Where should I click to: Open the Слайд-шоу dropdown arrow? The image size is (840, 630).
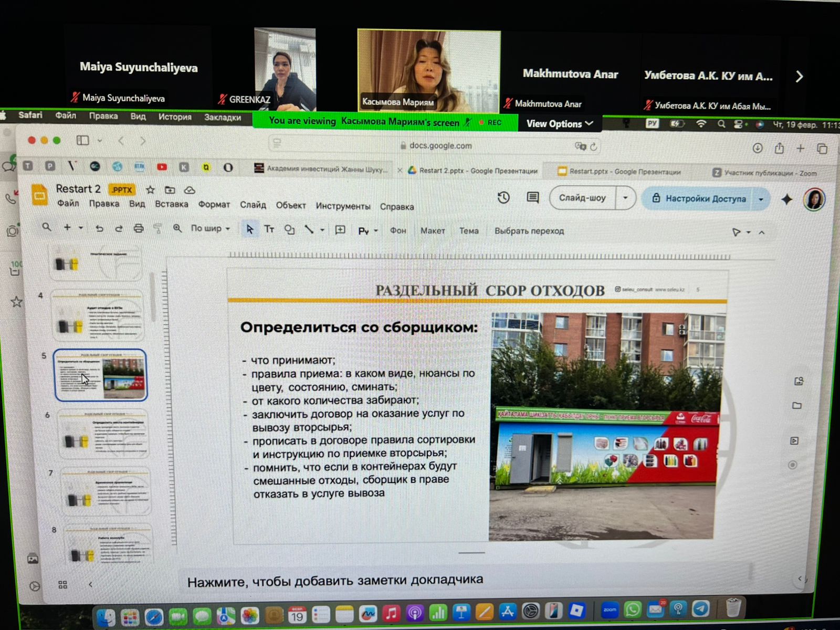[x=625, y=198]
